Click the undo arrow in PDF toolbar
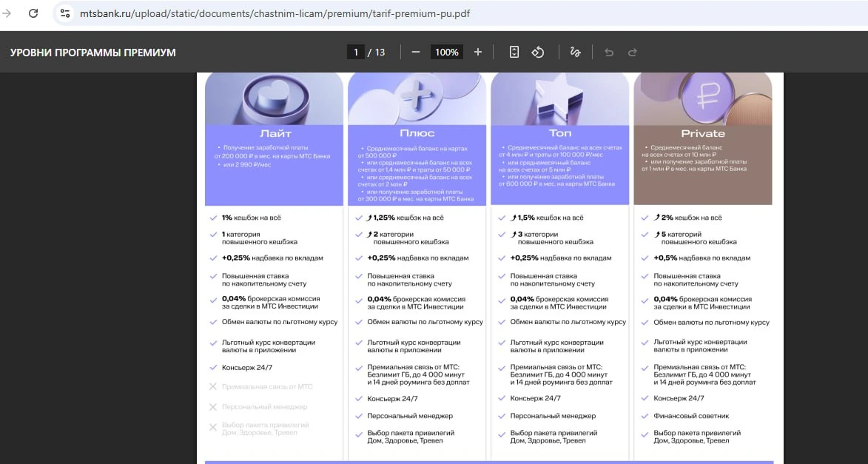Image resolution: width=868 pixels, height=464 pixels. 609,52
